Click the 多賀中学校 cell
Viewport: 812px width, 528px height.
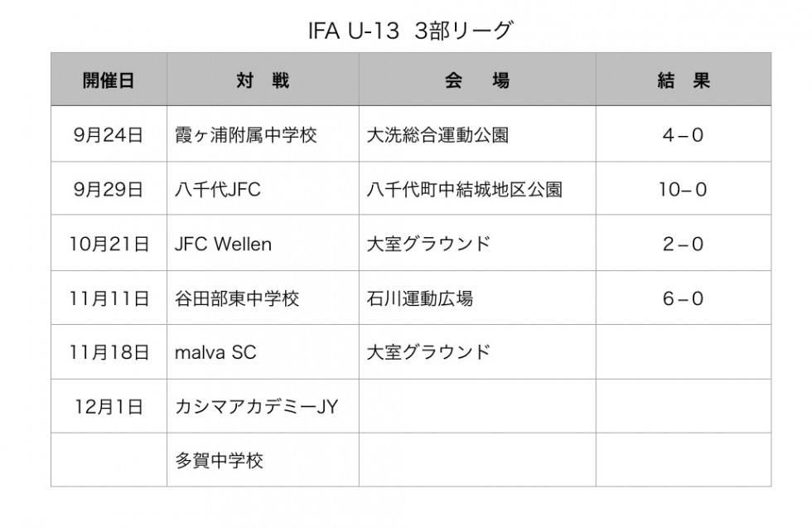pyautogui.click(x=263, y=460)
